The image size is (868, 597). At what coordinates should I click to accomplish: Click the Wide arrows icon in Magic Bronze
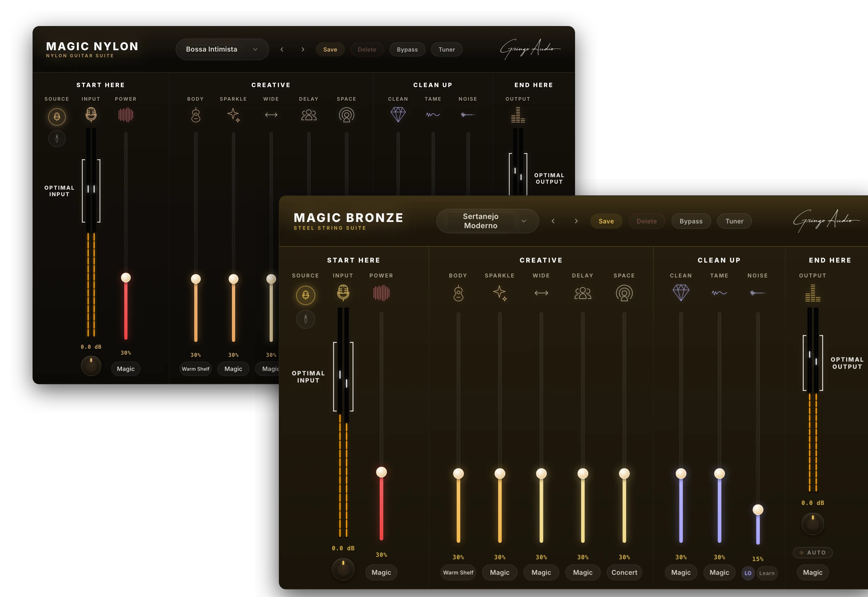(541, 293)
